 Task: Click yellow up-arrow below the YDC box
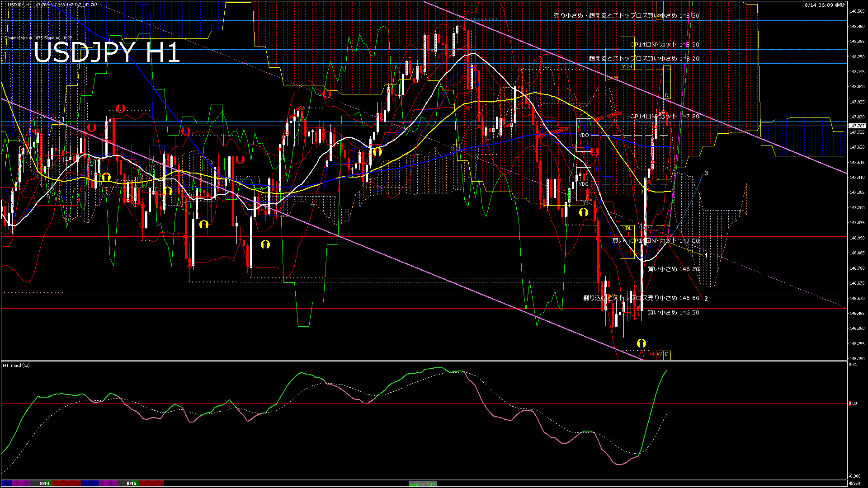click(x=583, y=212)
